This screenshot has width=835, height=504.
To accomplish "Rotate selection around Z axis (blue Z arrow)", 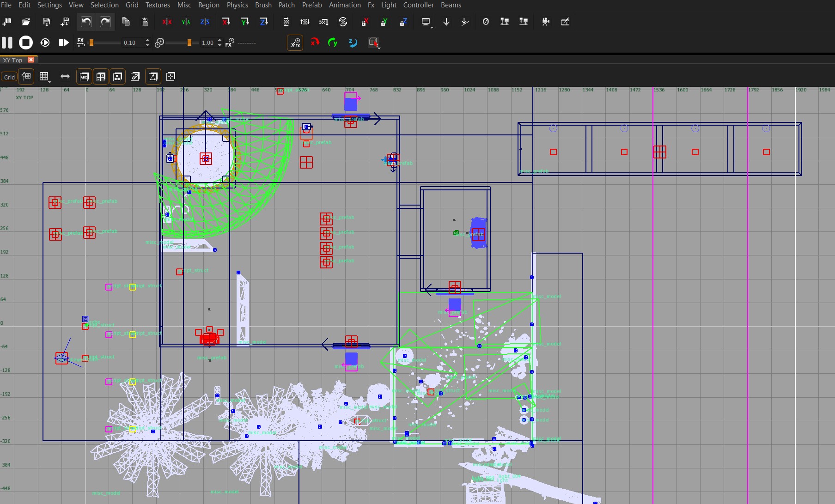I will 264,22.
